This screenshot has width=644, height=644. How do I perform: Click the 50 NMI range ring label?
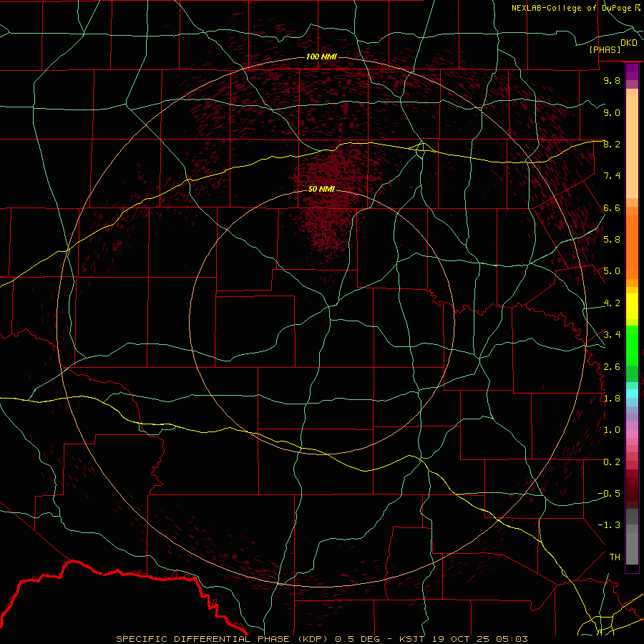coord(321,189)
